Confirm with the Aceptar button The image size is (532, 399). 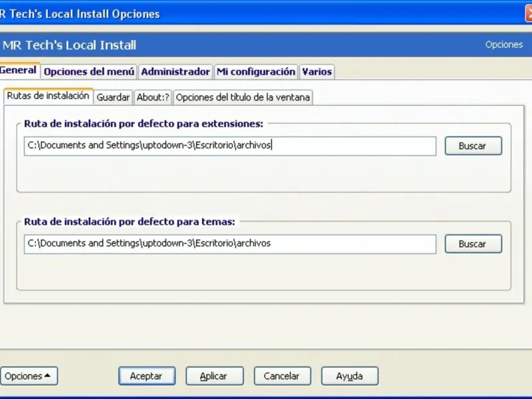pos(146,376)
